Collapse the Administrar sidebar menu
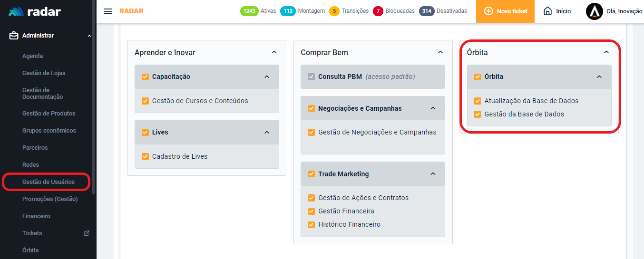644x259 pixels. tap(89, 36)
